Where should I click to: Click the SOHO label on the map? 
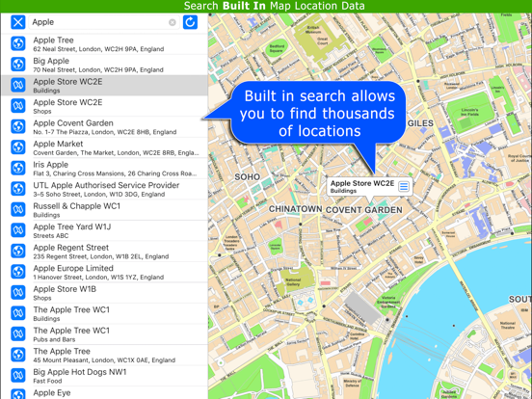pyautogui.click(x=248, y=176)
